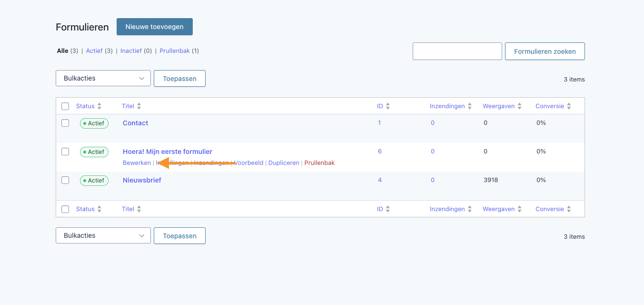This screenshot has width=644, height=305.
Task: Filter forms by Prullenbak
Action: pyautogui.click(x=175, y=51)
